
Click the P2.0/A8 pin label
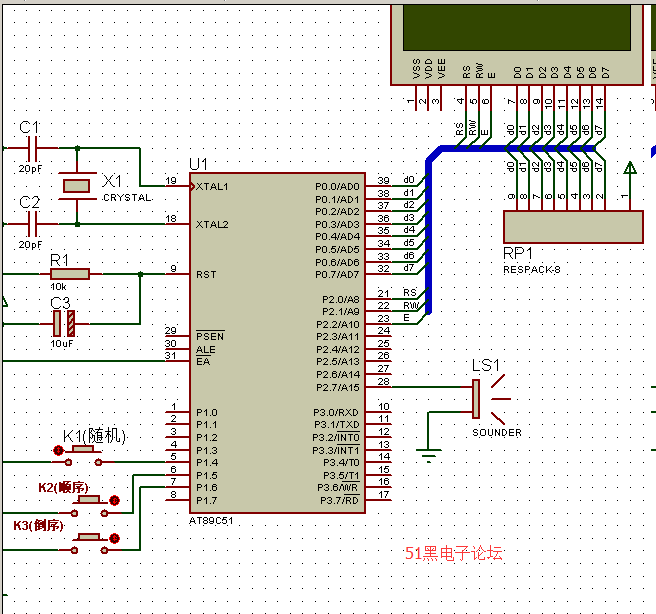(x=341, y=299)
